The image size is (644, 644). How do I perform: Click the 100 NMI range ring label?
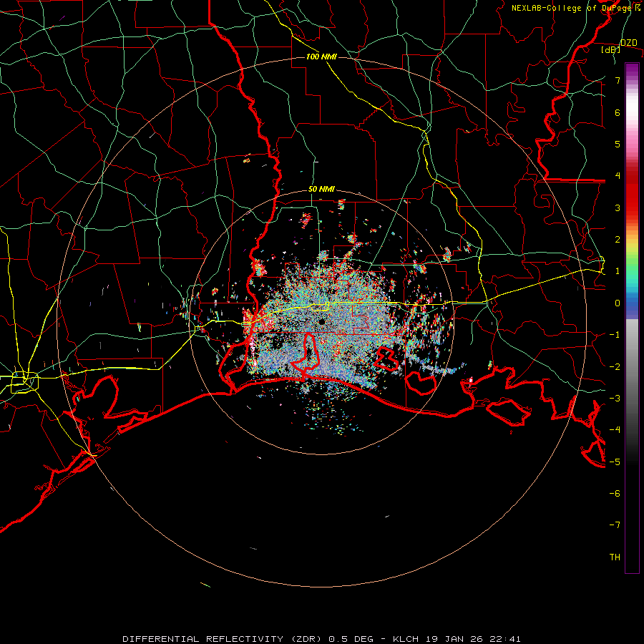pyautogui.click(x=321, y=57)
